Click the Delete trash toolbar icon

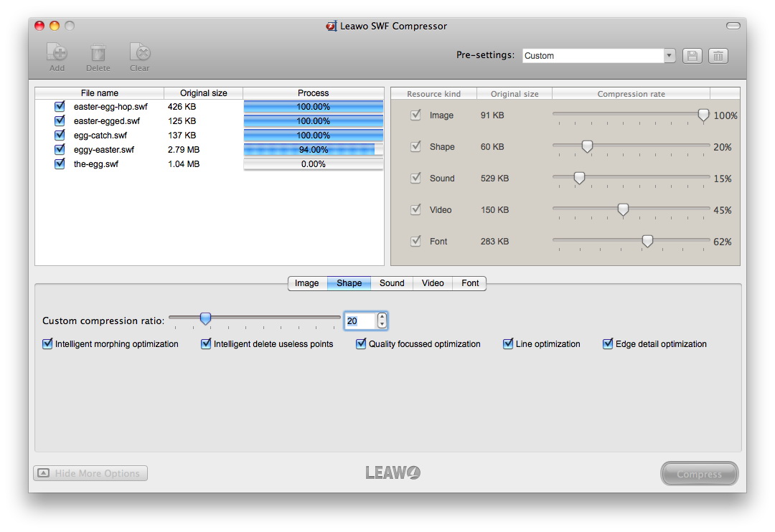(x=98, y=52)
